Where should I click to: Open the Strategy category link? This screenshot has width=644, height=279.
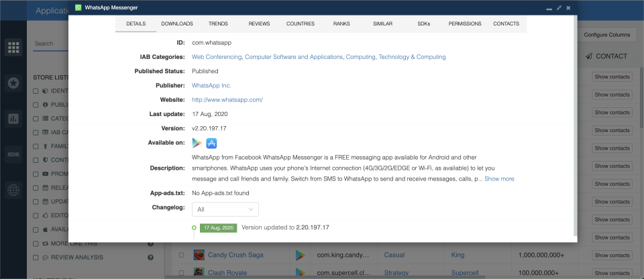coord(396,273)
